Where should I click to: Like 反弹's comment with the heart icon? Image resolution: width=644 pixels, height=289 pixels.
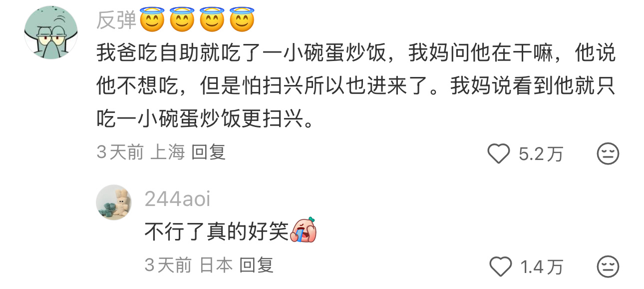[498, 153]
